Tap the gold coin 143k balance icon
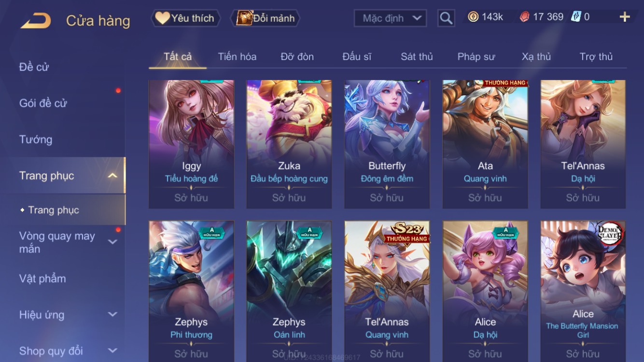The width and height of the screenshot is (644, 362). tap(473, 17)
